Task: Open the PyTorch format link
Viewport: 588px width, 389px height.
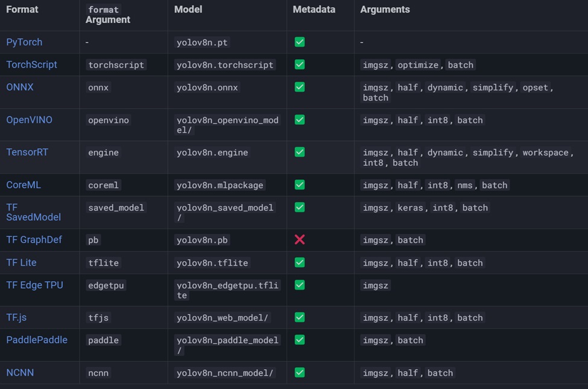Action: [x=24, y=42]
